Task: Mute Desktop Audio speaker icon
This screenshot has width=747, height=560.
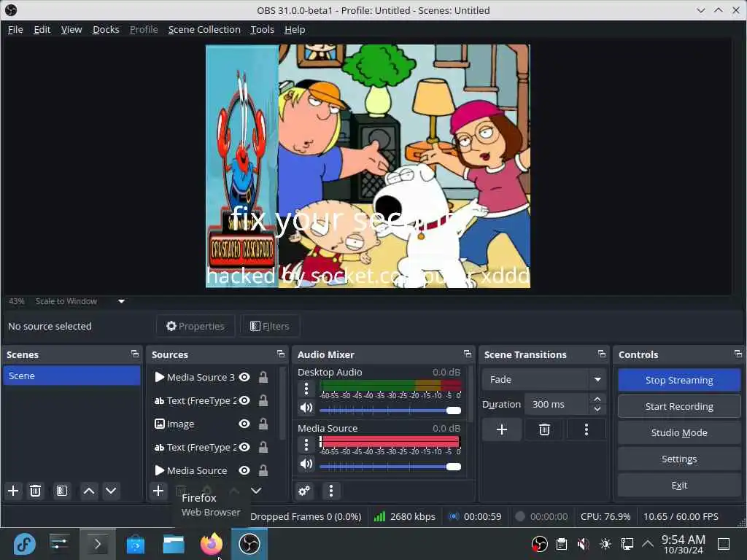Action: [x=306, y=408]
